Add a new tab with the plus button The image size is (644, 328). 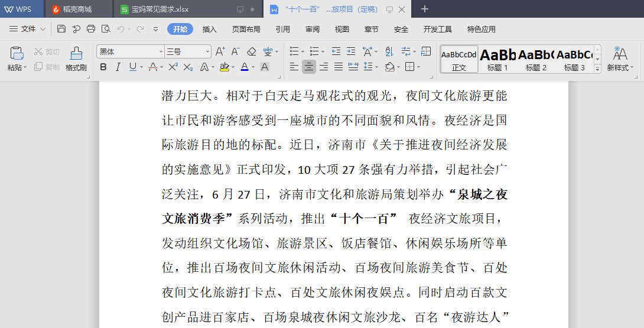(x=425, y=9)
